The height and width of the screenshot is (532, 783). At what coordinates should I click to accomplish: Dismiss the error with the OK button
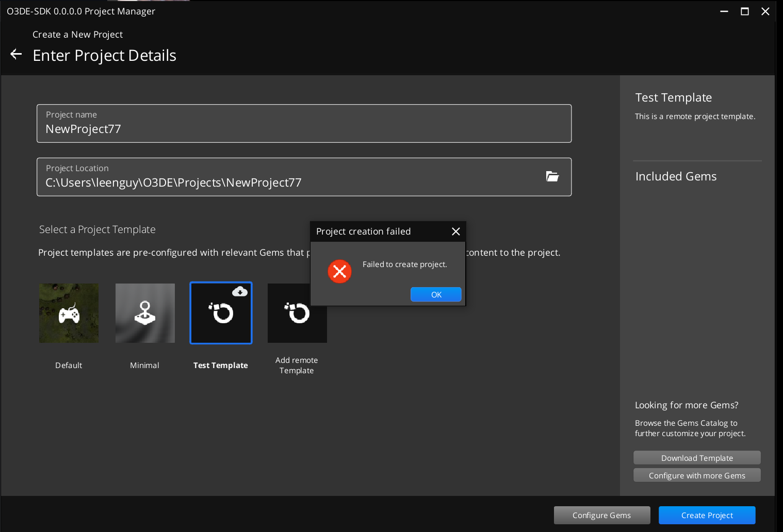[436, 294]
